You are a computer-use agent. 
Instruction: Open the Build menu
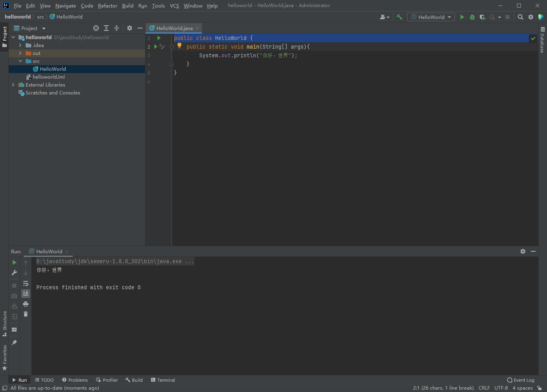tap(128, 6)
